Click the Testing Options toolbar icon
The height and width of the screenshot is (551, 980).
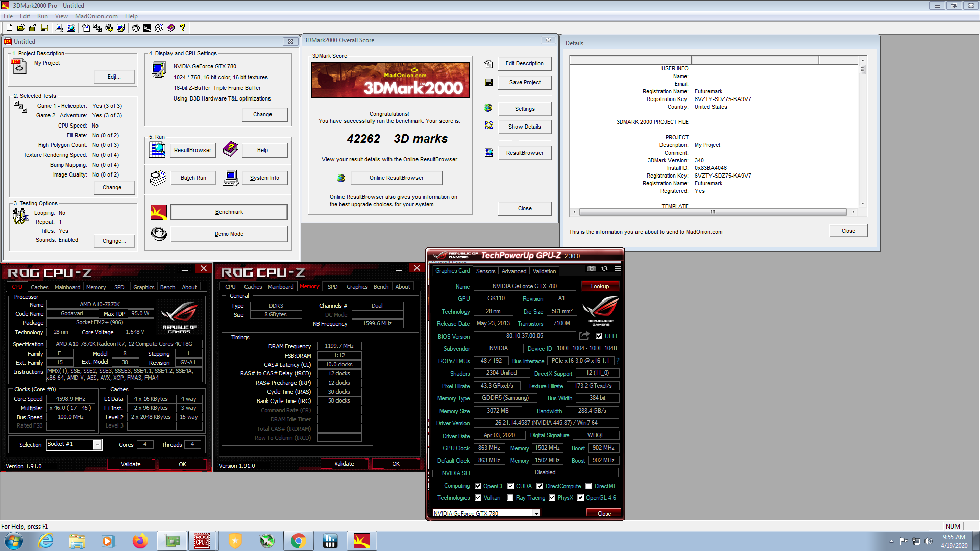pos(109,28)
